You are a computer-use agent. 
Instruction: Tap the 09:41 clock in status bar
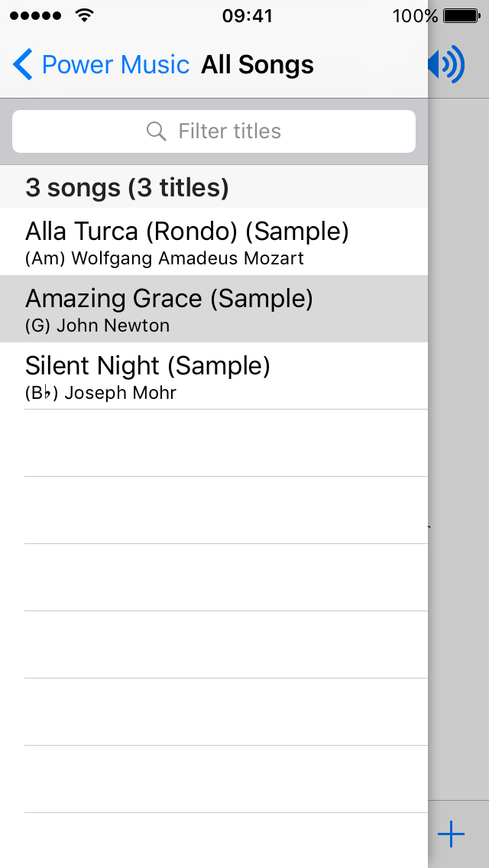coord(247,15)
